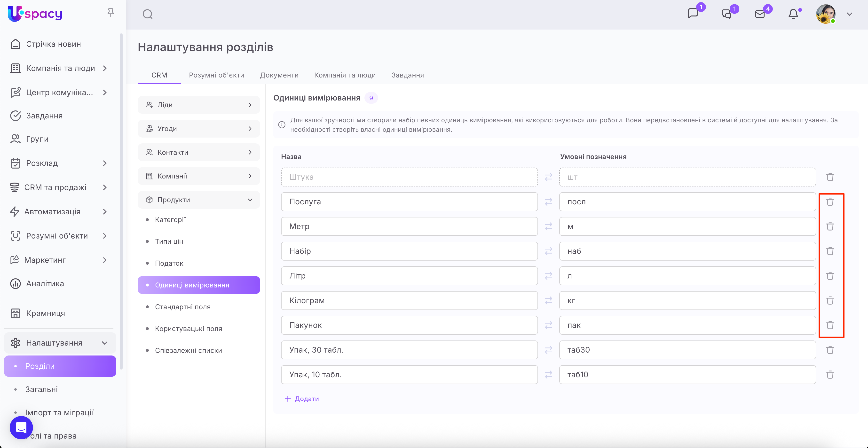Open the support chat bubble widget
The height and width of the screenshot is (448, 868).
(21, 427)
